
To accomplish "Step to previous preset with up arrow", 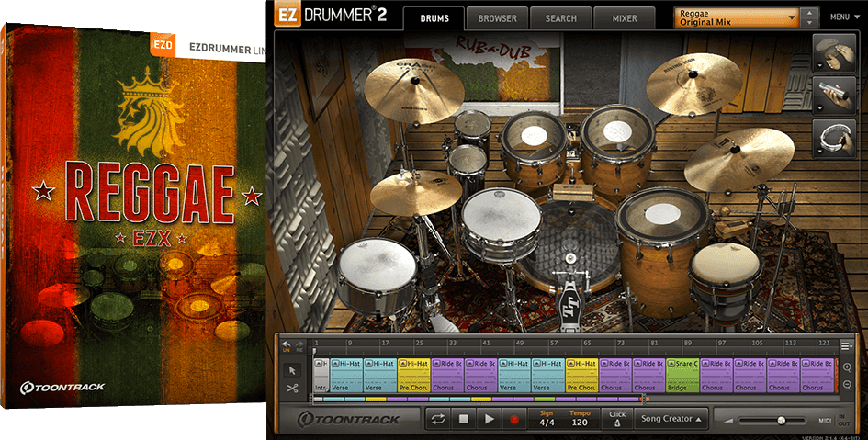I will [810, 13].
